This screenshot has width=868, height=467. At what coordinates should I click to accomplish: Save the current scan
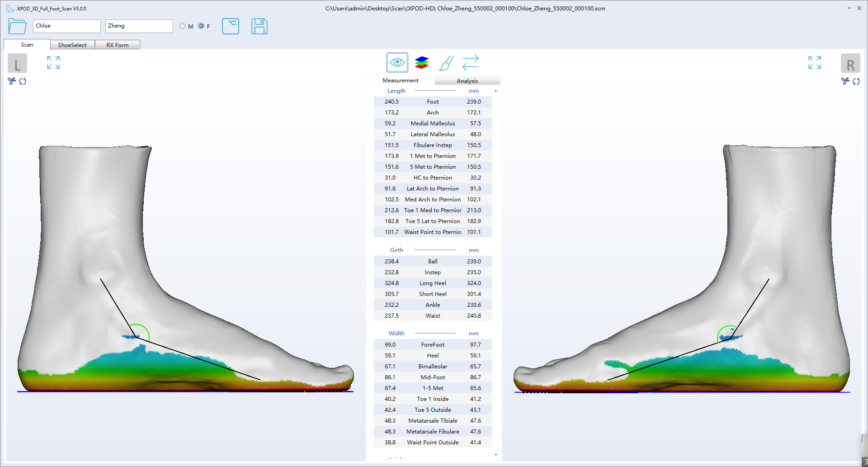[x=259, y=26]
